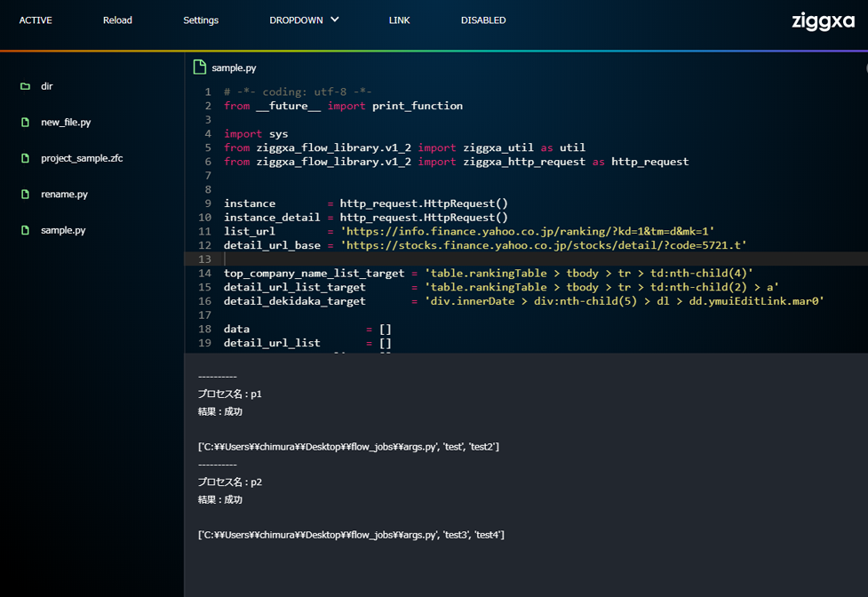Click the new_file.py file icon
Image resolution: width=868 pixels, height=597 pixels.
click(25, 123)
